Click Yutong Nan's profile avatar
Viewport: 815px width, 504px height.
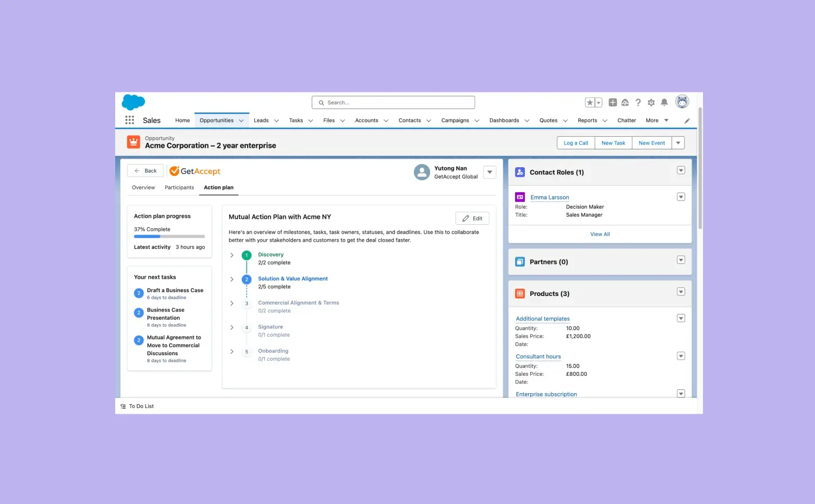[422, 172]
